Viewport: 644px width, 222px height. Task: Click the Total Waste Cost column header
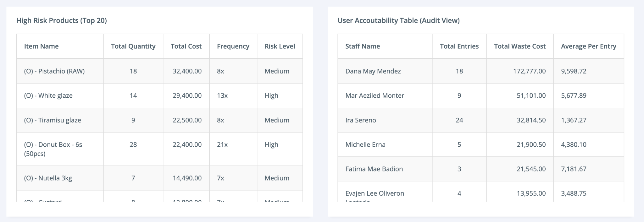(519, 46)
